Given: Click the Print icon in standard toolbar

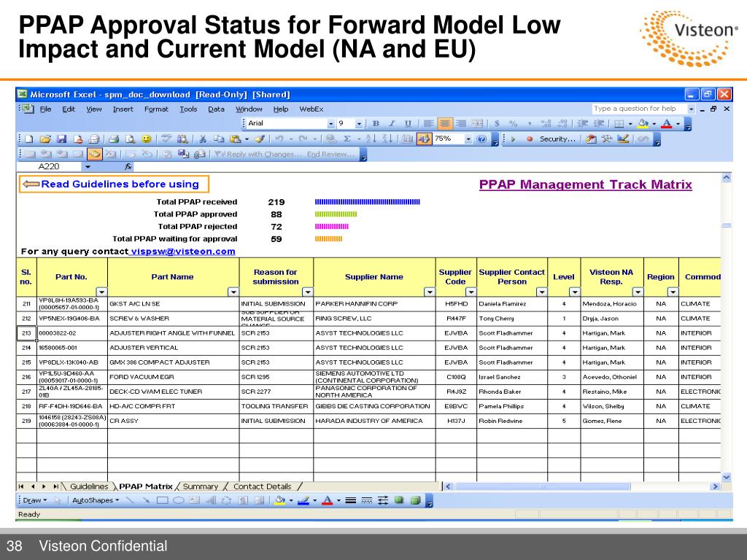Looking at the screenshot, I should [113, 139].
